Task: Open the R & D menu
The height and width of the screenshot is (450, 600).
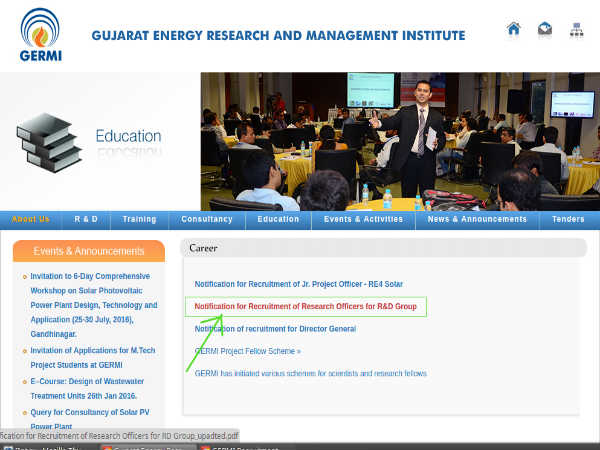Action: click(x=86, y=219)
